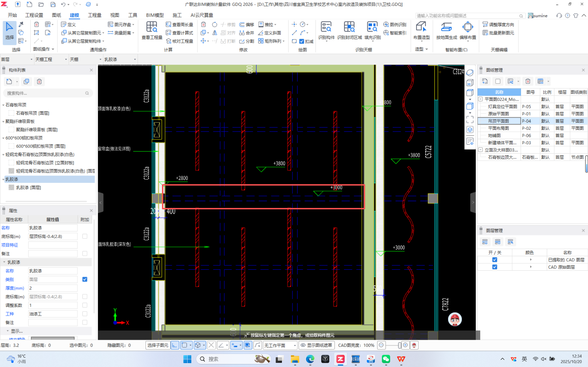Image resolution: width=588 pixels, height=367 pixels.
Task: Click the zoom-in plus icon for CAD brightness
Action: (x=405, y=345)
